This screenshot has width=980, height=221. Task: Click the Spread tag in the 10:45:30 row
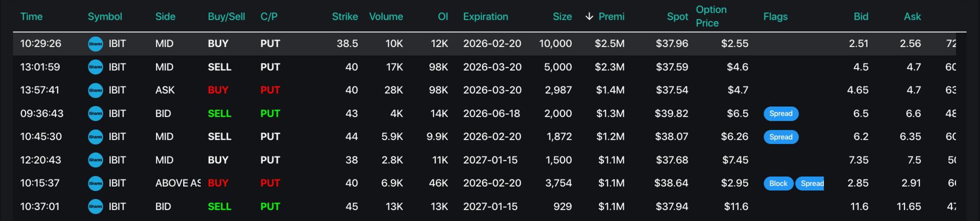[780, 137]
